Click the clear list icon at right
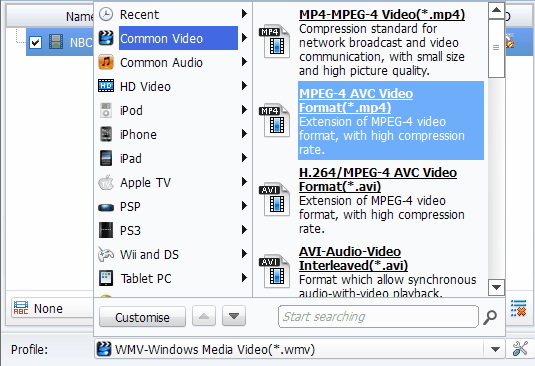 518,308
